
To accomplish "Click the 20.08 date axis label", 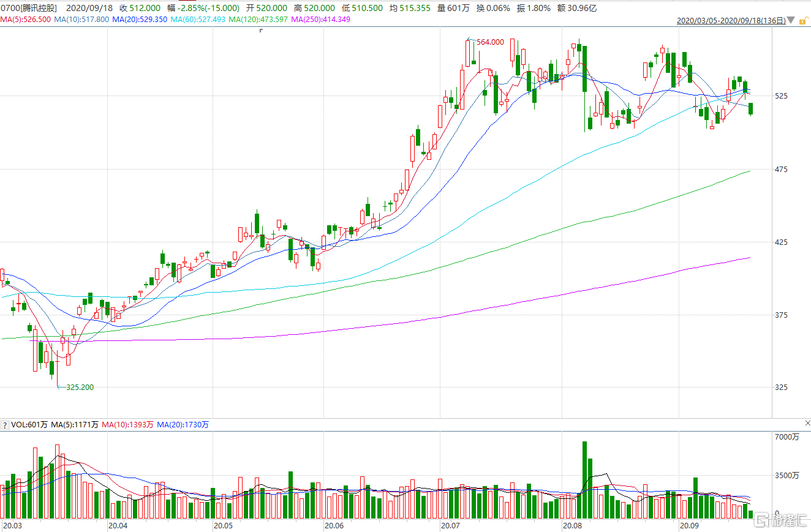I will coord(573,526).
